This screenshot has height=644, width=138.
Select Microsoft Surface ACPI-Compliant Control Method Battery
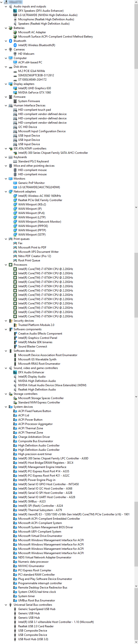point(55,37)
